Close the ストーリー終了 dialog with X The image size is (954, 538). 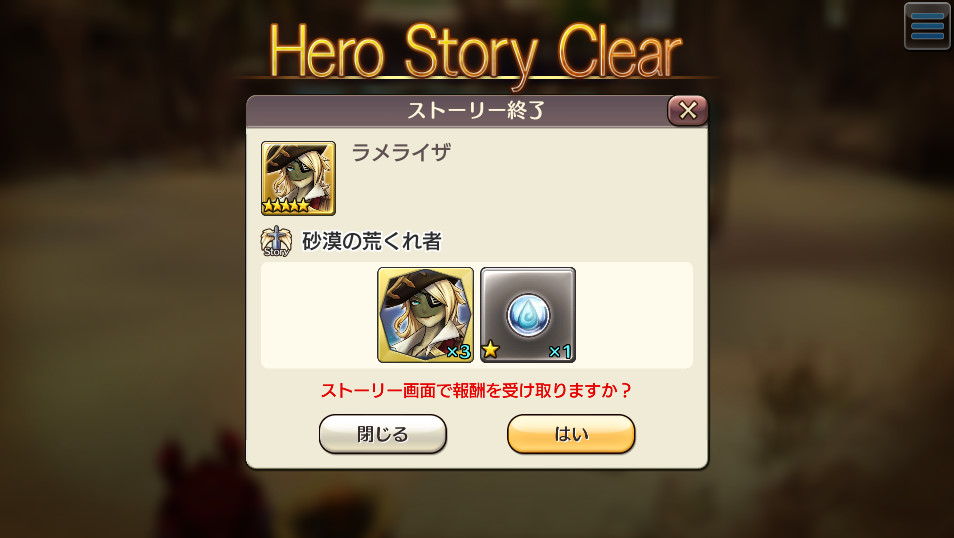point(688,110)
